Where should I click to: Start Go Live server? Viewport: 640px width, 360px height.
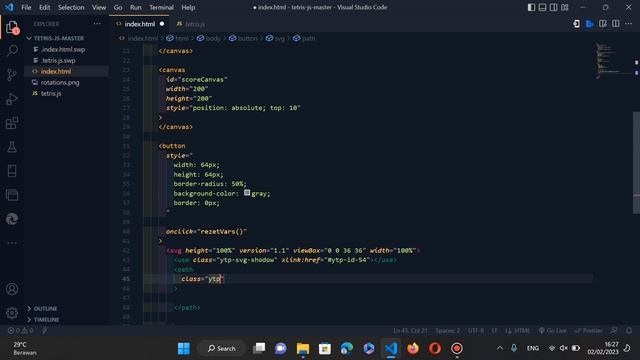click(x=553, y=331)
